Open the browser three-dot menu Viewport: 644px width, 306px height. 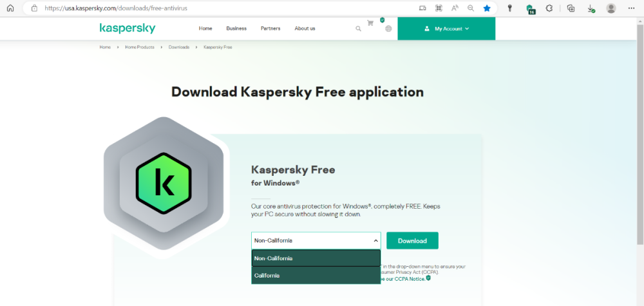(632, 8)
